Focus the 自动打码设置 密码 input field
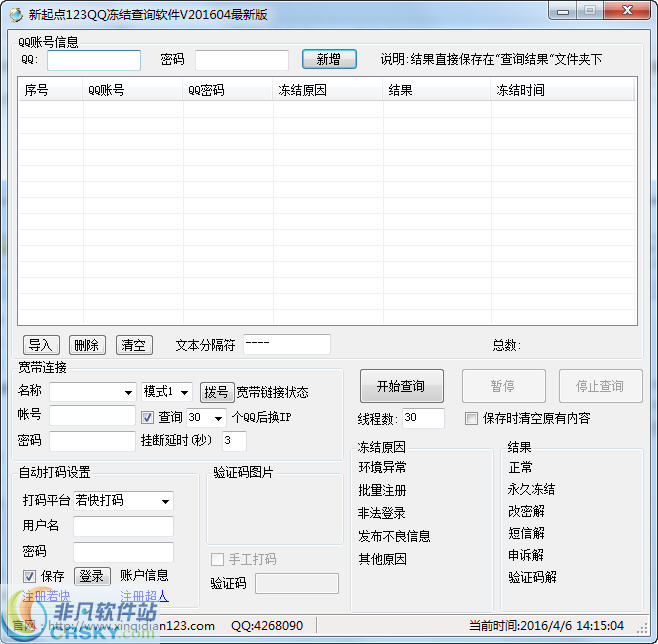This screenshot has width=658, height=644. coord(123,552)
